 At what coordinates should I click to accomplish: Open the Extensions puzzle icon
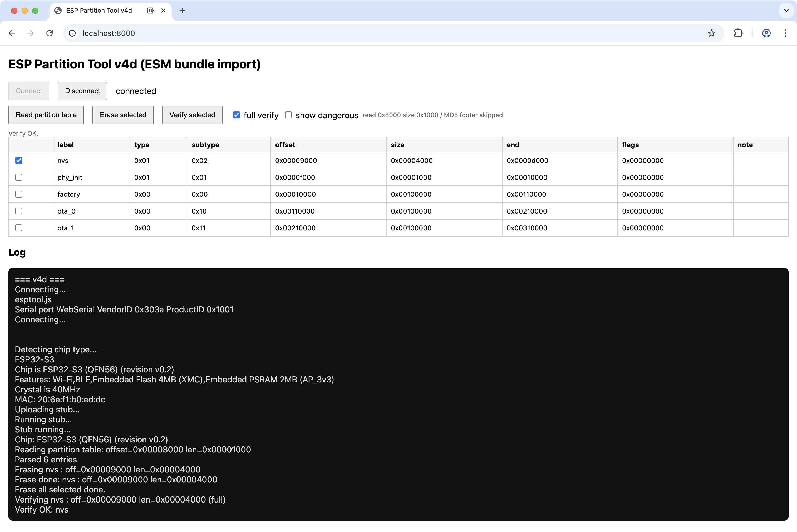[738, 33]
